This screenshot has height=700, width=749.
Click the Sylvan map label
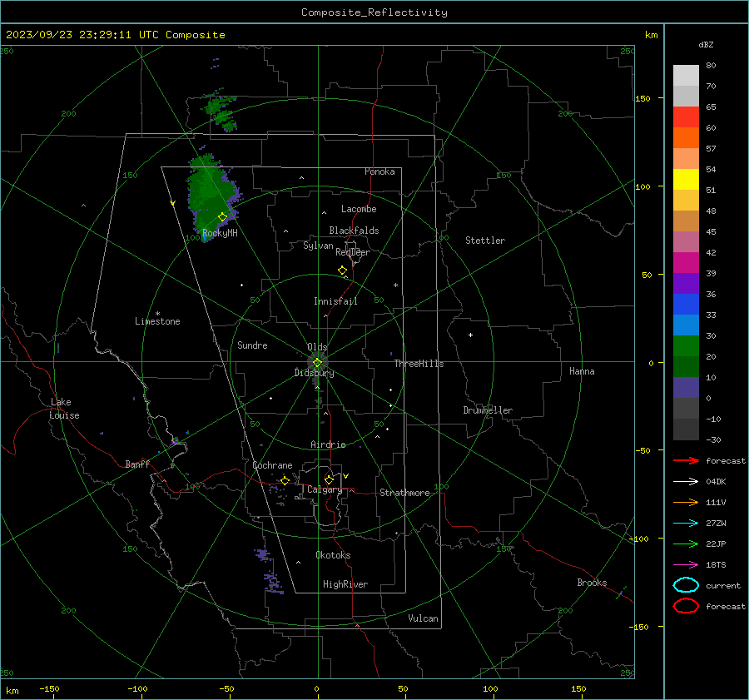coord(318,246)
